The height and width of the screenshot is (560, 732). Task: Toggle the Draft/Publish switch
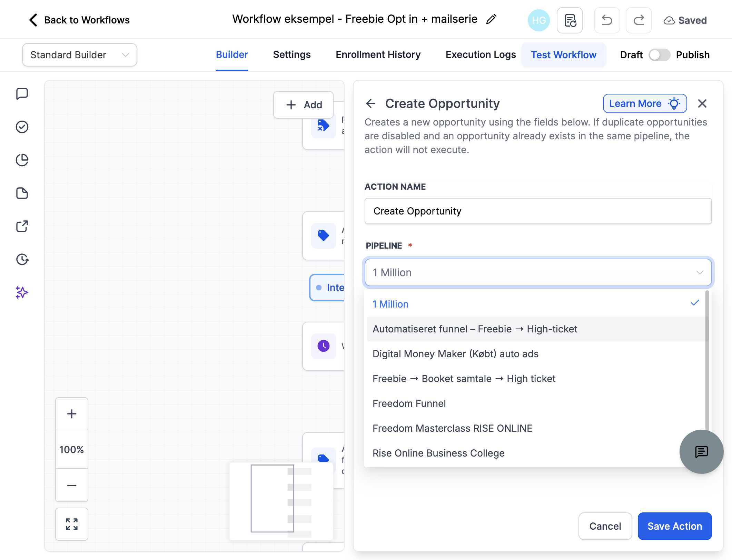(659, 55)
